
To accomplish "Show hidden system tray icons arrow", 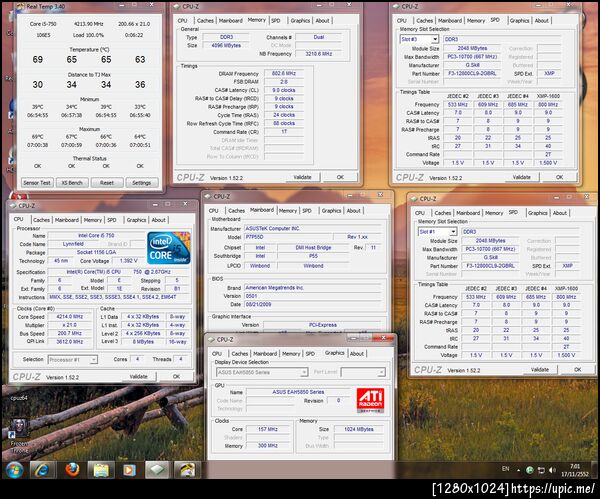I will (518, 470).
